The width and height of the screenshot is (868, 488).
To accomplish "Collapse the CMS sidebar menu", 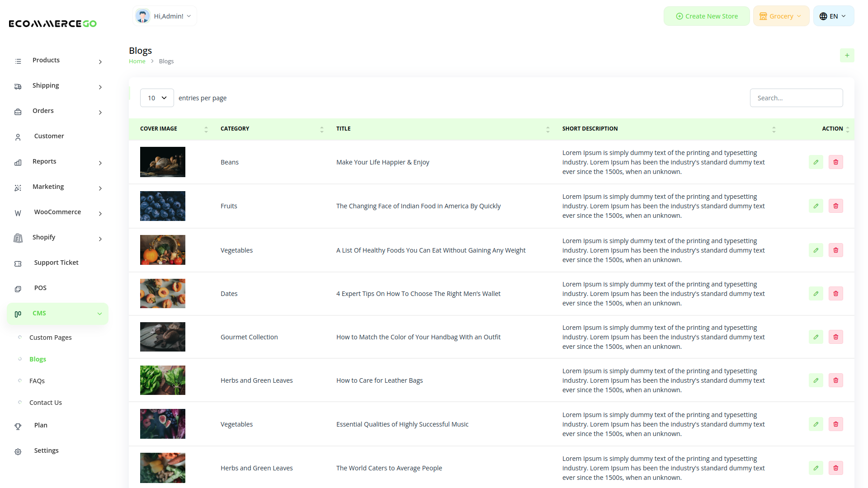I will click(99, 313).
